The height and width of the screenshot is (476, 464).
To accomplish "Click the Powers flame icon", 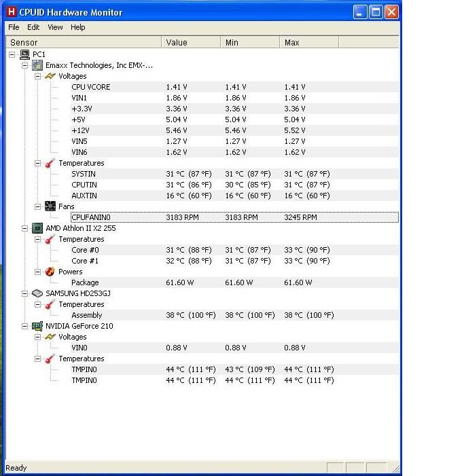I will [x=50, y=272].
